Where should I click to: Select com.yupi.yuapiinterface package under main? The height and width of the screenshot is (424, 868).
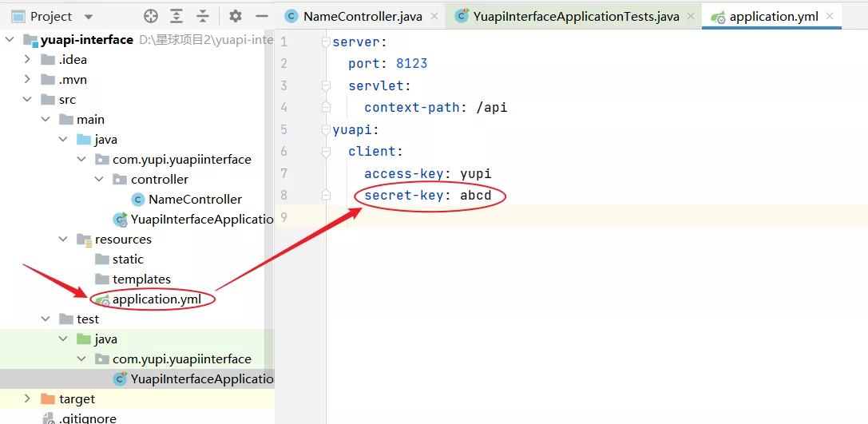click(181, 160)
